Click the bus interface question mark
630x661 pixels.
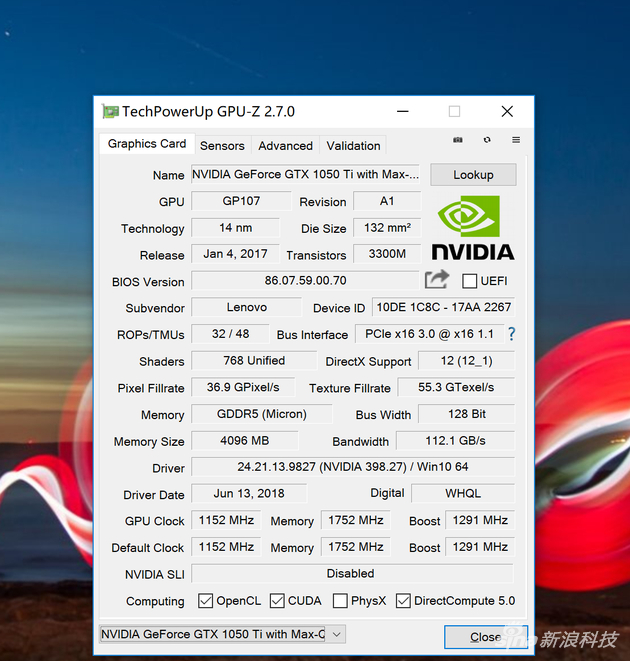(512, 334)
